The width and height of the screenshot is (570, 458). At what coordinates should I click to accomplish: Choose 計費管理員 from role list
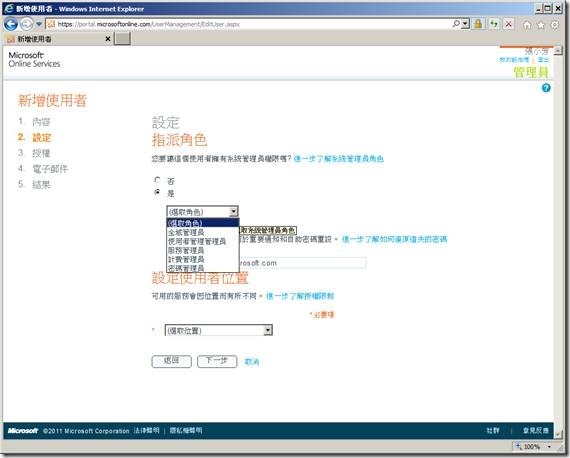pos(203,259)
